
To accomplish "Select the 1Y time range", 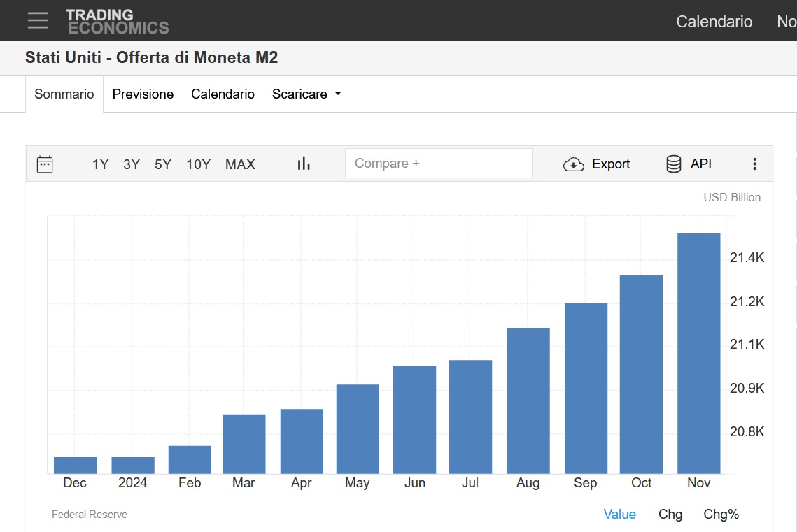I will pos(100,164).
